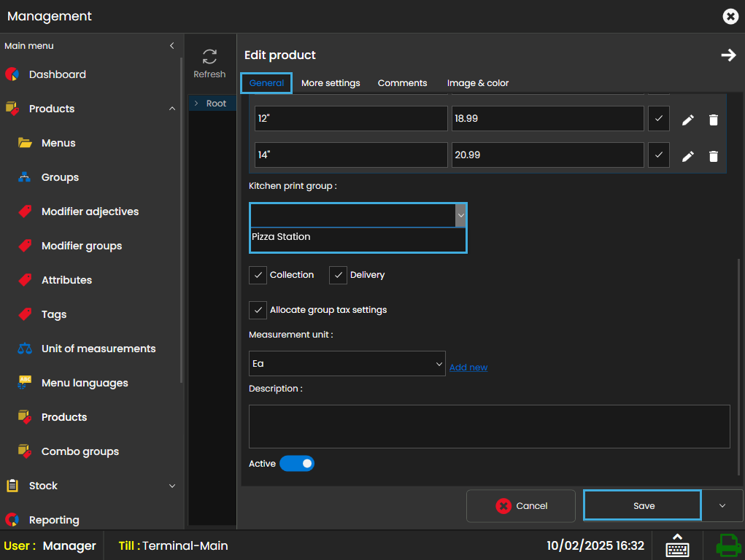Click into the Description text field
This screenshot has width=745, height=560.
(489, 426)
